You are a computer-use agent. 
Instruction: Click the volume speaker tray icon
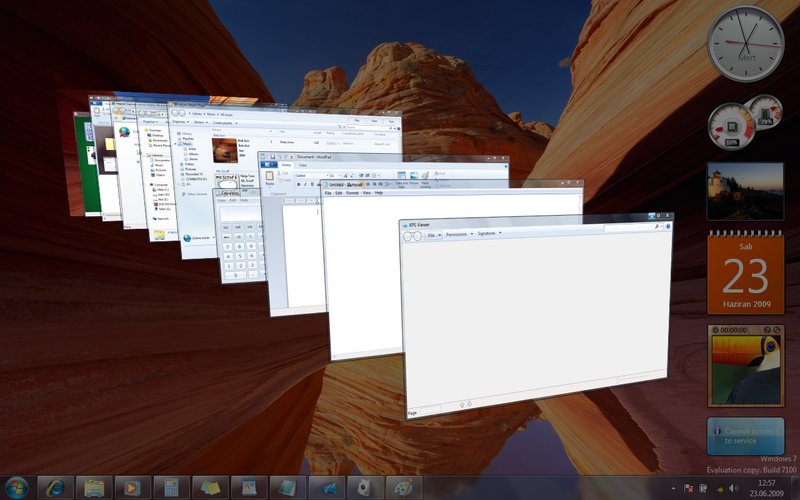734,489
